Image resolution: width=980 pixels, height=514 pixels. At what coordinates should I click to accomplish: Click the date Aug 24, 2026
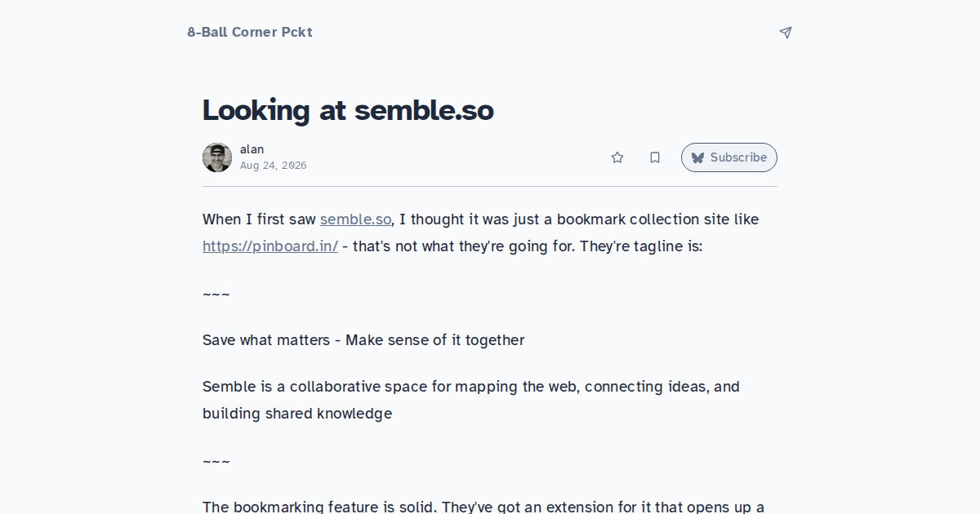coord(274,166)
